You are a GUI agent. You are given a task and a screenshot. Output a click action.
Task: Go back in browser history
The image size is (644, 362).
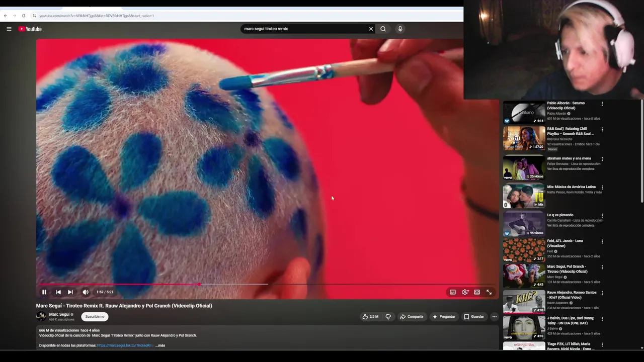(6, 16)
